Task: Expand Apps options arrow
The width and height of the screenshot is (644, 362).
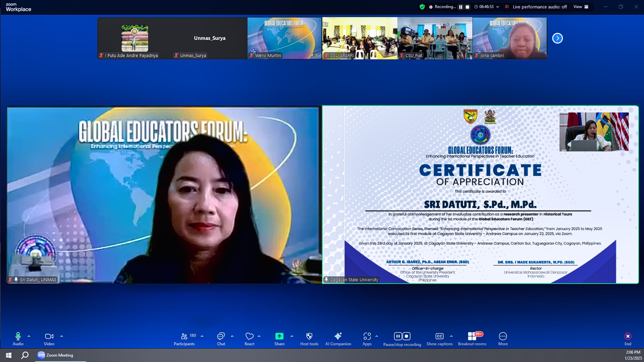Action: (377, 336)
